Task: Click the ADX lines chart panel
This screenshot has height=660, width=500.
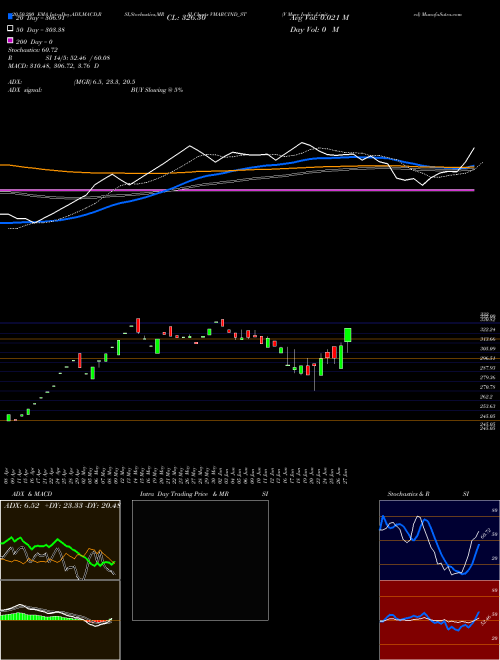Action: point(60,540)
